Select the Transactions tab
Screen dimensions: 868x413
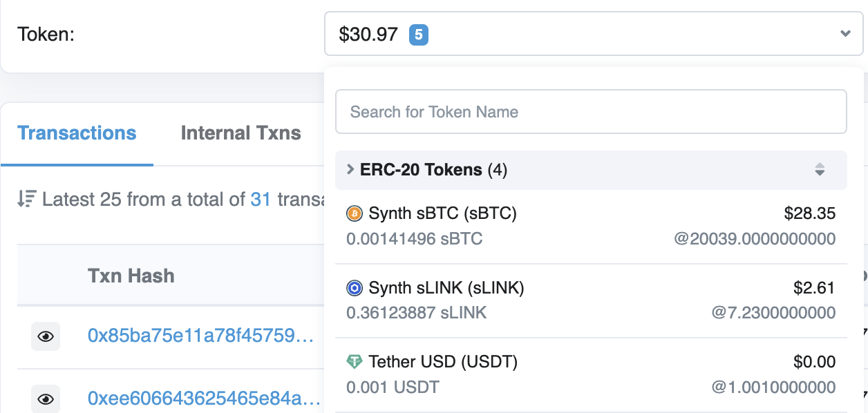77,133
